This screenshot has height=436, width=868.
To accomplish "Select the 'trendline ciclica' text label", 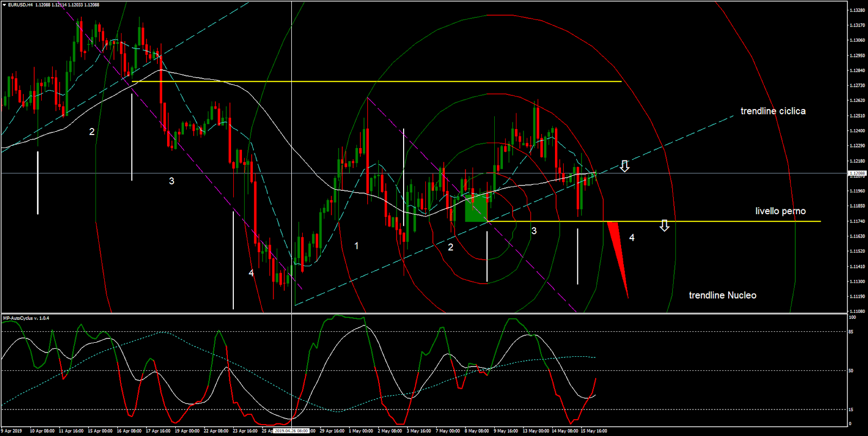I will pos(773,111).
